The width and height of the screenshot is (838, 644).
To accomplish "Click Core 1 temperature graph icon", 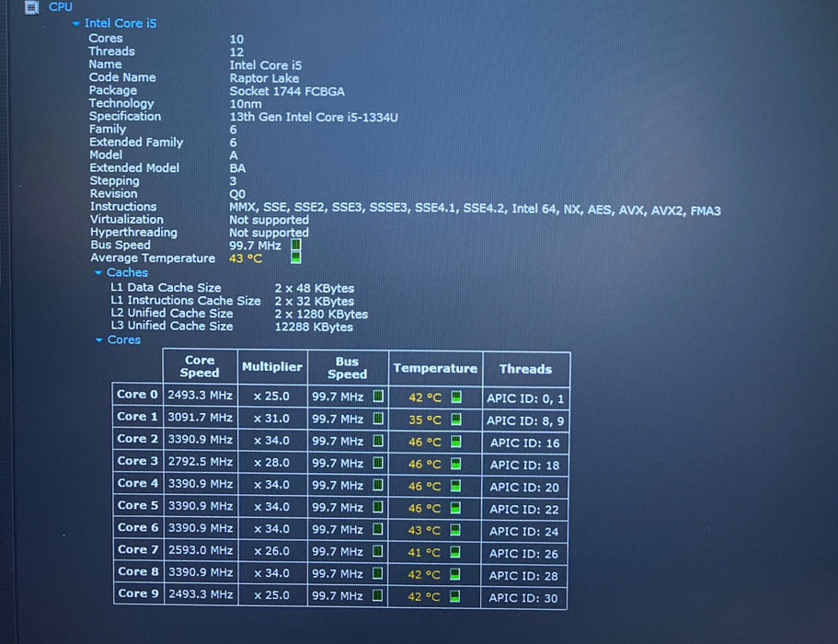I will pyautogui.click(x=456, y=420).
